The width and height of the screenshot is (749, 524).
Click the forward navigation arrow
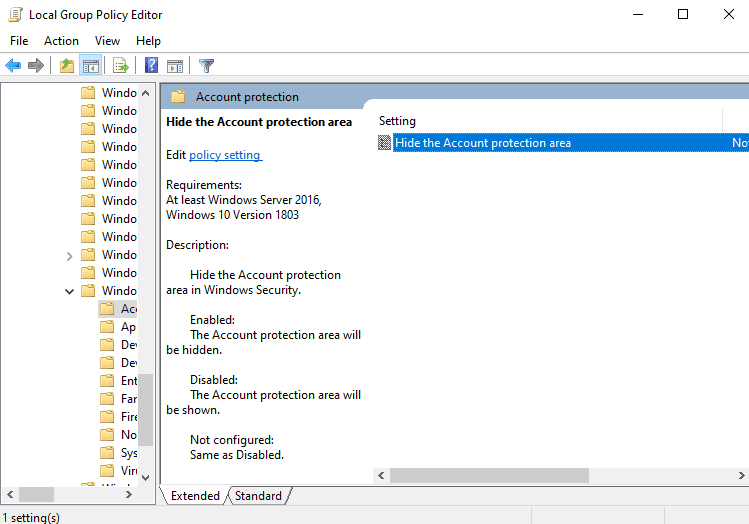pos(36,65)
